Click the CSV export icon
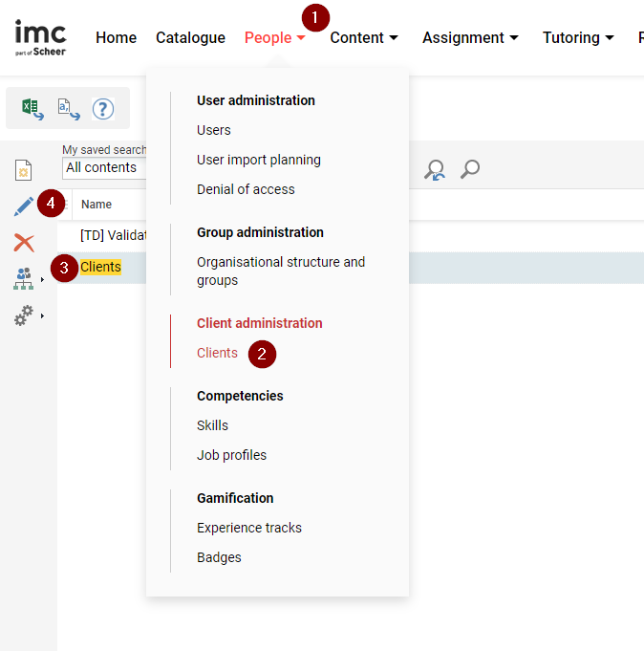 [68, 109]
